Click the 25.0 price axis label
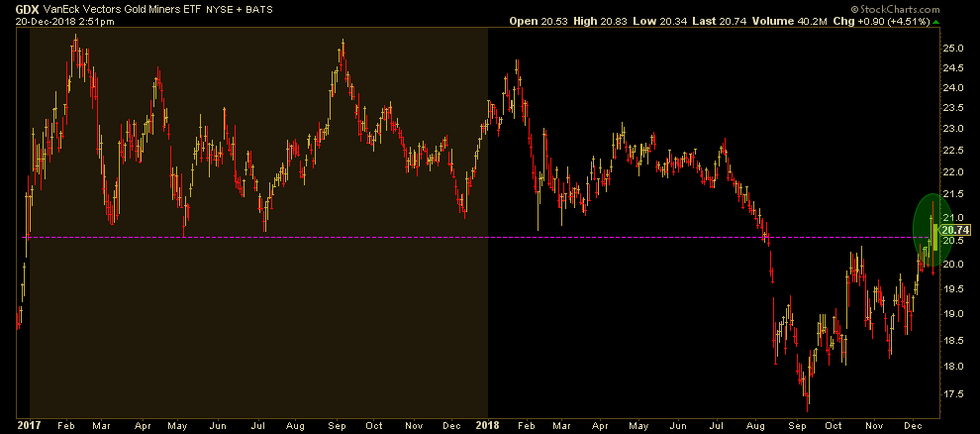Viewport: 980px width, 434px height. (952, 49)
